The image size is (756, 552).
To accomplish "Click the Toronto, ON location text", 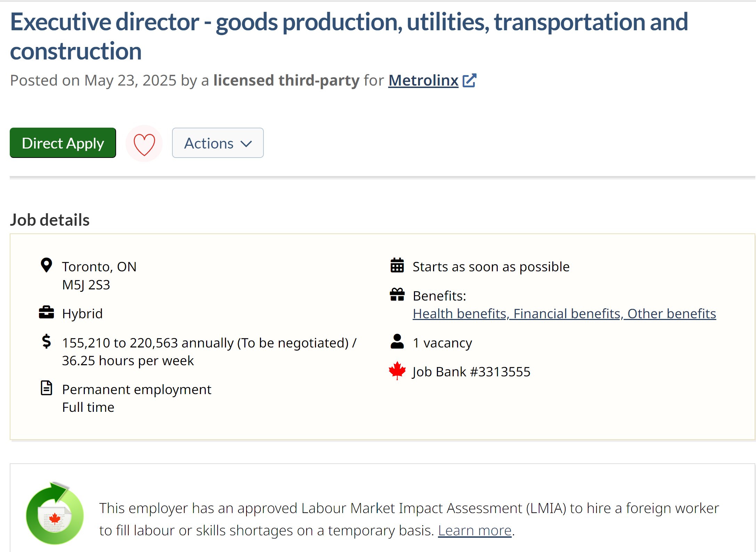I will [99, 267].
